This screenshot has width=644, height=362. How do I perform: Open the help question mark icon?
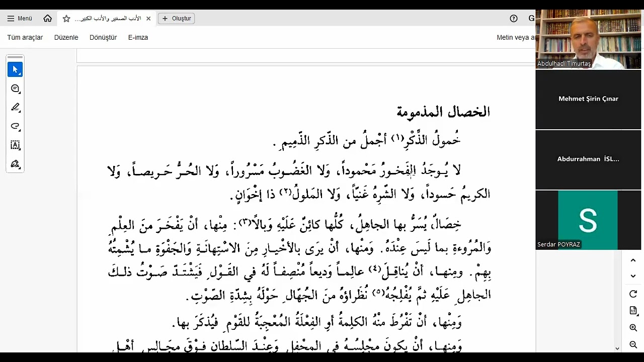(x=514, y=19)
